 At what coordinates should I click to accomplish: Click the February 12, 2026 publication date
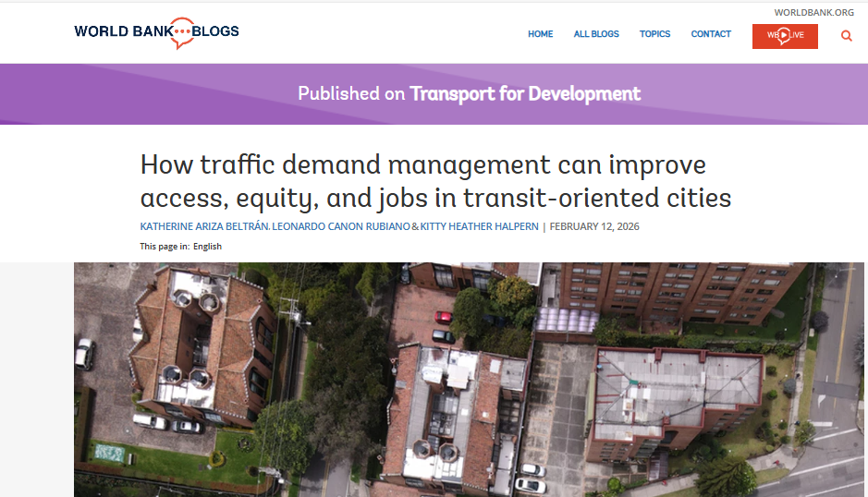tap(594, 226)
